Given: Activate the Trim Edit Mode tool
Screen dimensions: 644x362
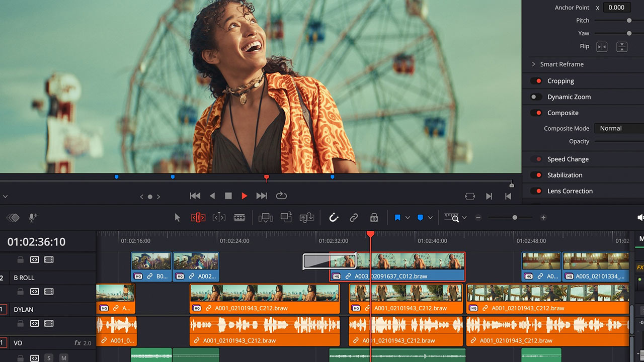Looking at the screenshot, I should pos(198,218).
